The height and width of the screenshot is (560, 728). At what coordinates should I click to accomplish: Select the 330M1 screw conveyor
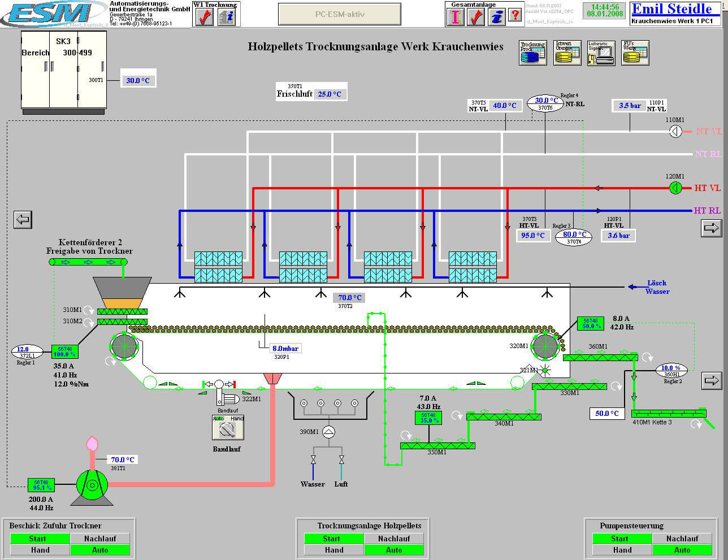pyautogui.click(x=569, y=387)
